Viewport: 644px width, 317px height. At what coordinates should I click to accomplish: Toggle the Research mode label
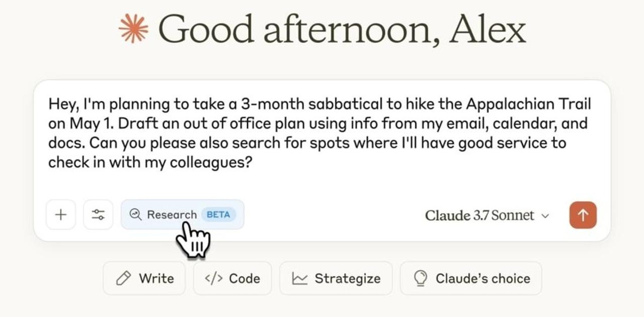tap(172, 215)
